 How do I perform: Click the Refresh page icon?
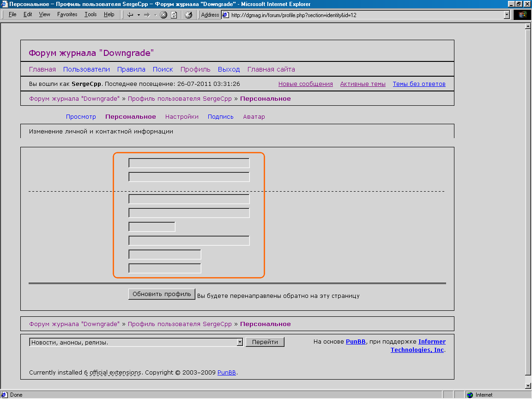click(174, 15)
